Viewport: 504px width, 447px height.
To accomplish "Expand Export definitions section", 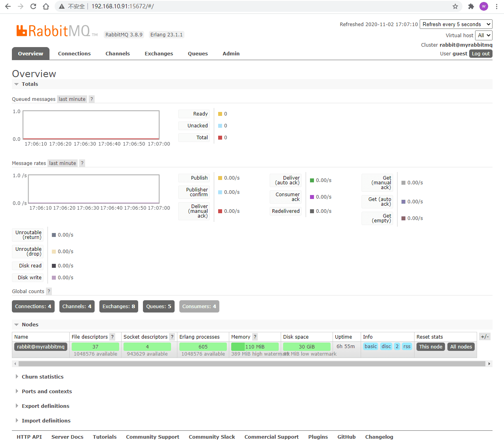I will (x=42, y=406).
